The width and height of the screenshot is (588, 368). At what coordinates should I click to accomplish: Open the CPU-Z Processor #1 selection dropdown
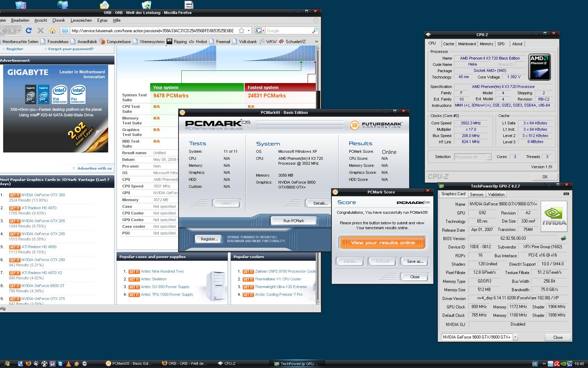[x=489, y=157]
